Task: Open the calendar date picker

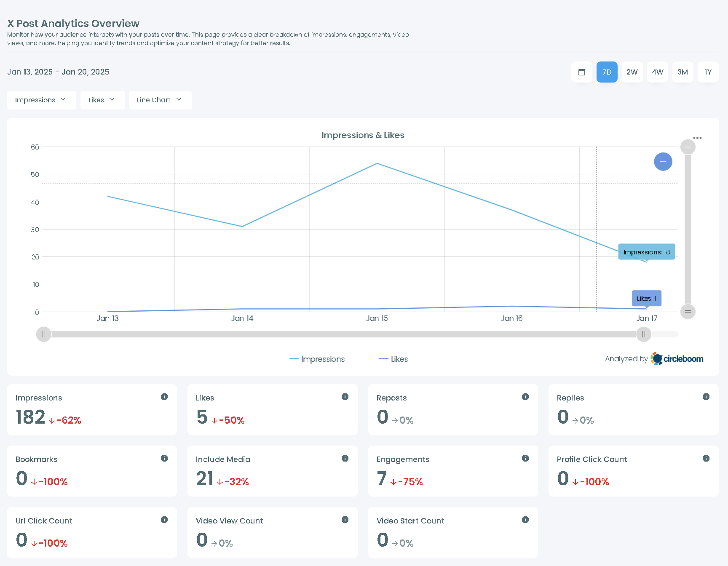Action: click(x=581, y=72)
